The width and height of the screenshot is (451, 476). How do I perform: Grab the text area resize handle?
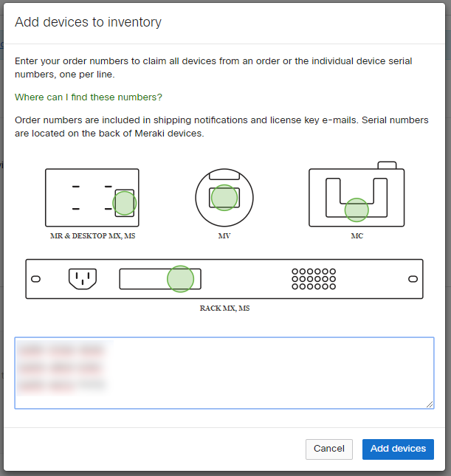430,404
